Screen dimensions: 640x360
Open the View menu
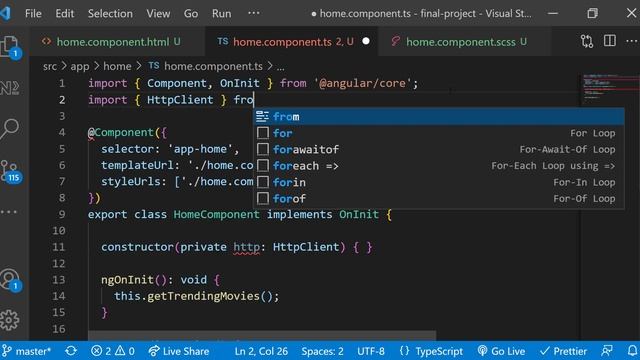pyautogui.click(x=158, y=13)
